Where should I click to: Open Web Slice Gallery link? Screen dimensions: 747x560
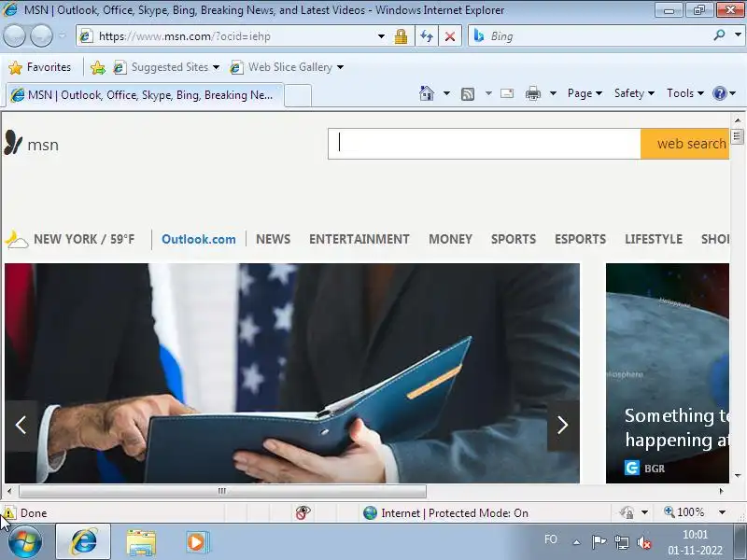click(x=287, y=67)
